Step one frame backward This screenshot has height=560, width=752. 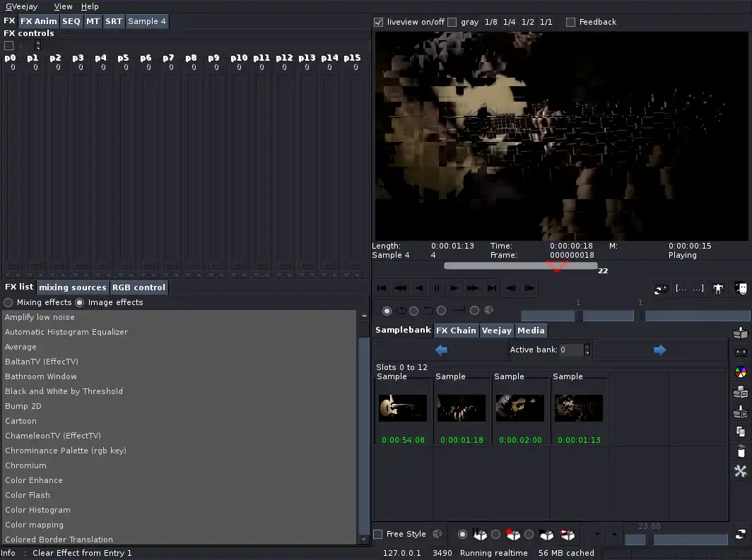point(511,288)
